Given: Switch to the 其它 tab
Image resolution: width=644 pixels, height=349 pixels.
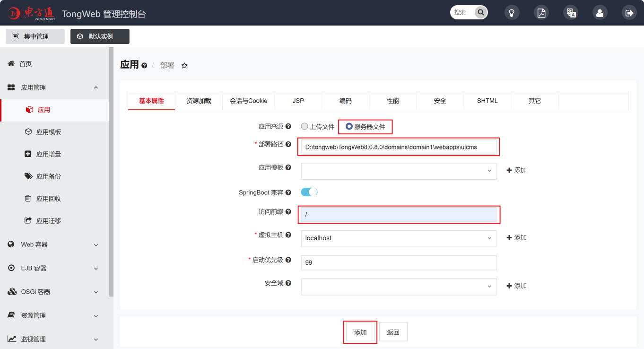Looking at the screenshot, I should 535,101.
